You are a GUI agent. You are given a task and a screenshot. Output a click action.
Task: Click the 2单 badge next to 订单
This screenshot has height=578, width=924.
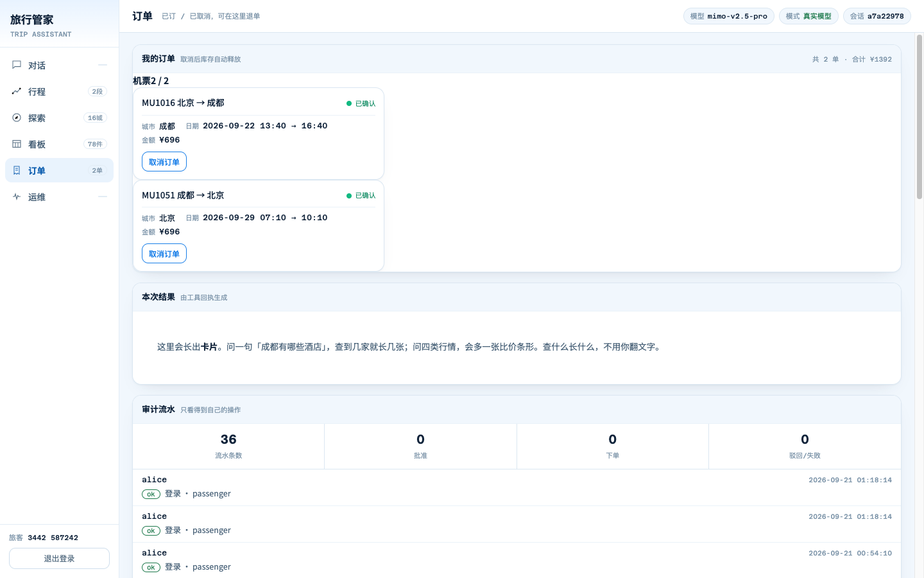(97, 170)
